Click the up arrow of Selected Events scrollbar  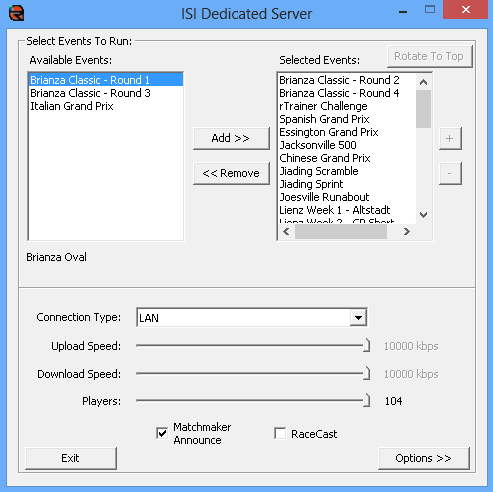[423, 82]
